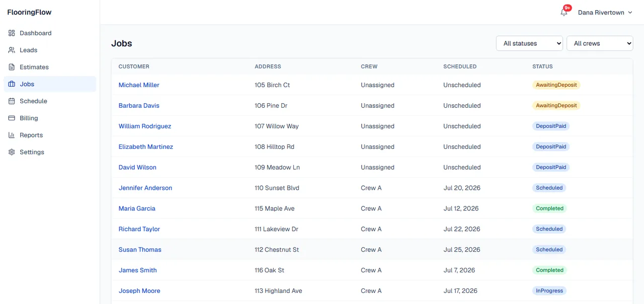Viewport: 644px width, 304px height.
Task: Open Richard Taylor job
Action: (x=139, y=229)
